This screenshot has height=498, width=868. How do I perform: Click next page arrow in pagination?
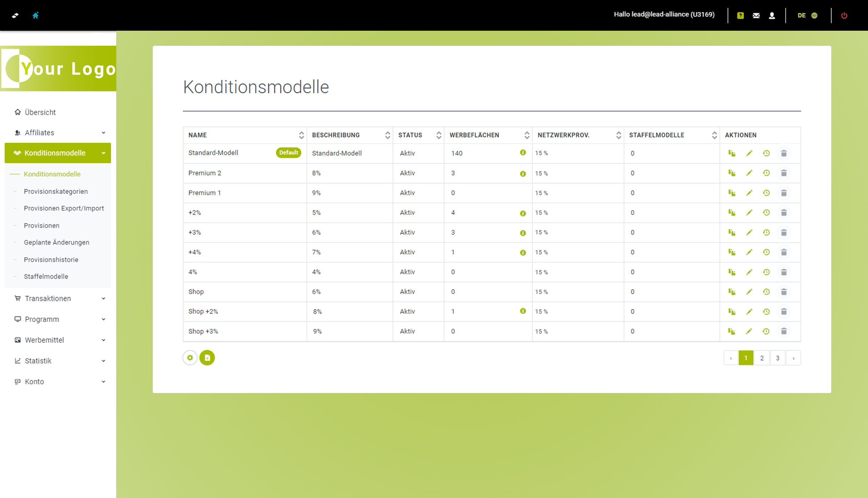pyautogui.click(x=793, y=358)
